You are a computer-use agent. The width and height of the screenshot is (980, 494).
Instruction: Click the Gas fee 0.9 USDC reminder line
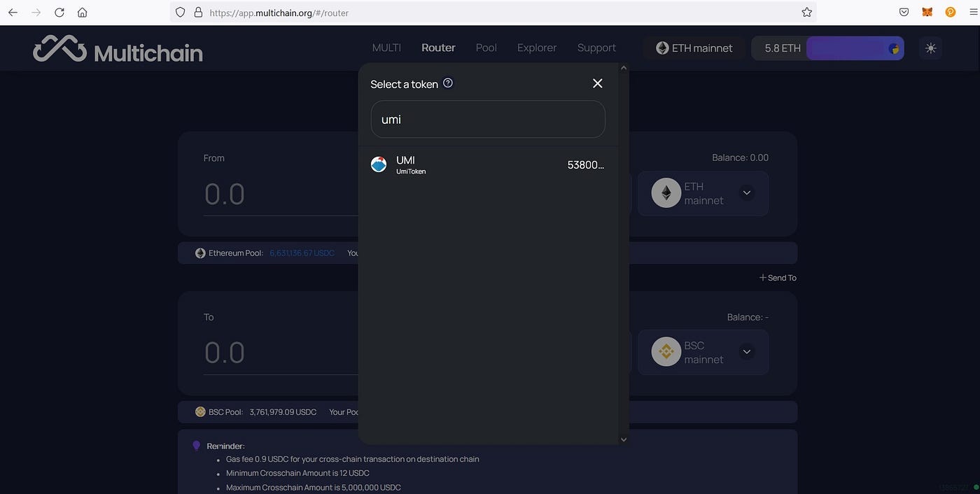click(353, 459)
